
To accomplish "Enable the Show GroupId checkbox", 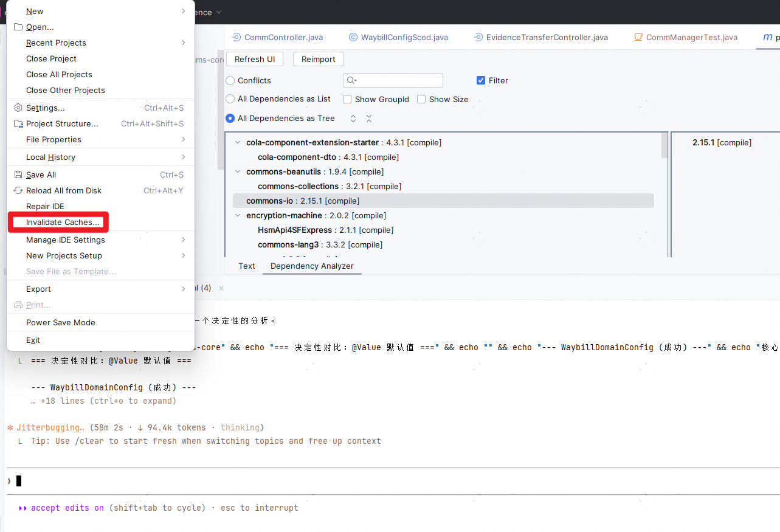I will (x=347, y=99).
